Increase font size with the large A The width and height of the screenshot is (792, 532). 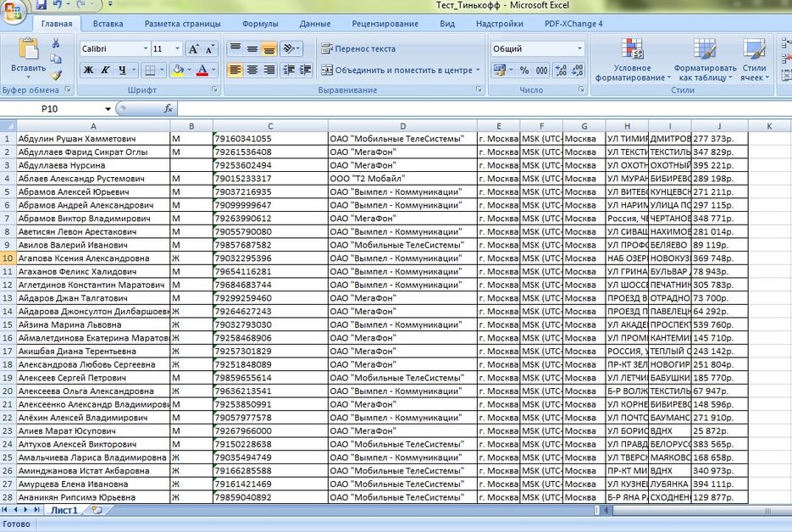point(193,49)
